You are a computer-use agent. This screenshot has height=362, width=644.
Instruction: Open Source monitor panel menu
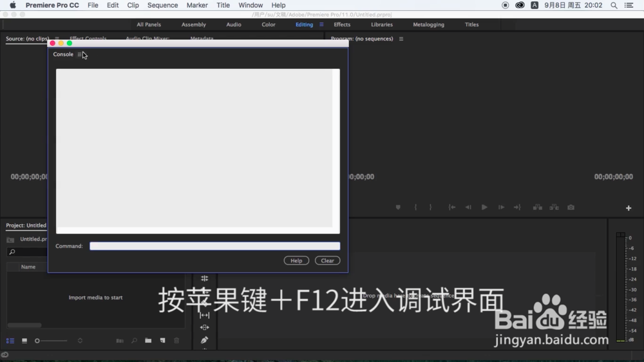(57, 39)
